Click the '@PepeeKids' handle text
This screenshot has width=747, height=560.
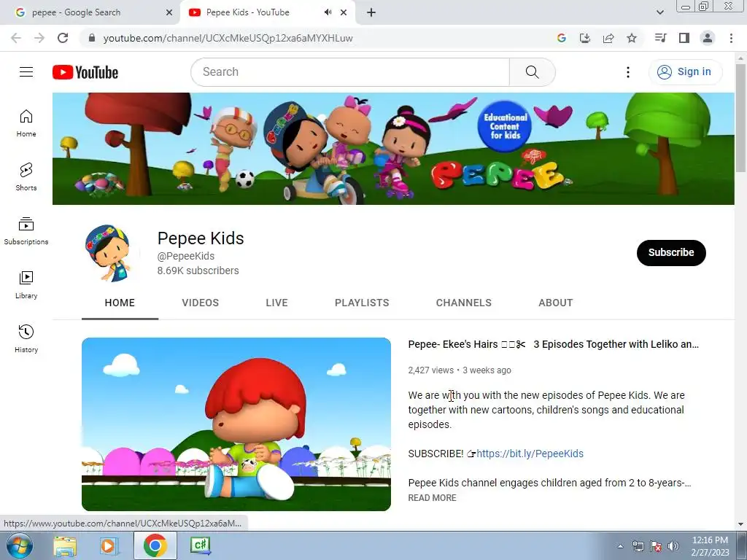click(186, 256)
